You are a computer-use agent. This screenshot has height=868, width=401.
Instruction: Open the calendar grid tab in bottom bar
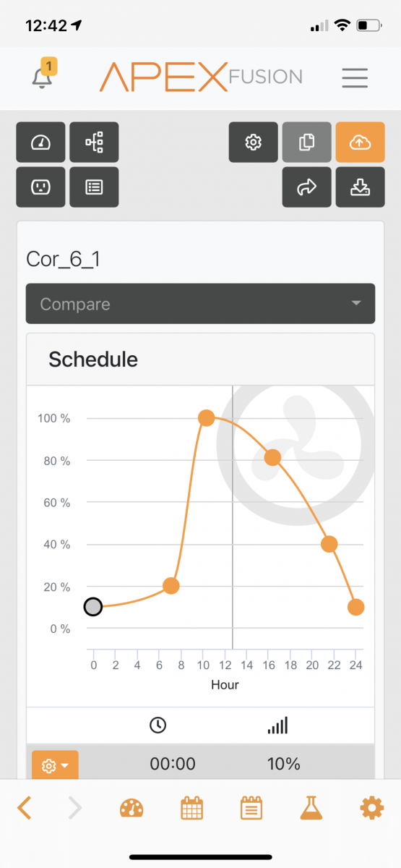(x=191, y=807)
